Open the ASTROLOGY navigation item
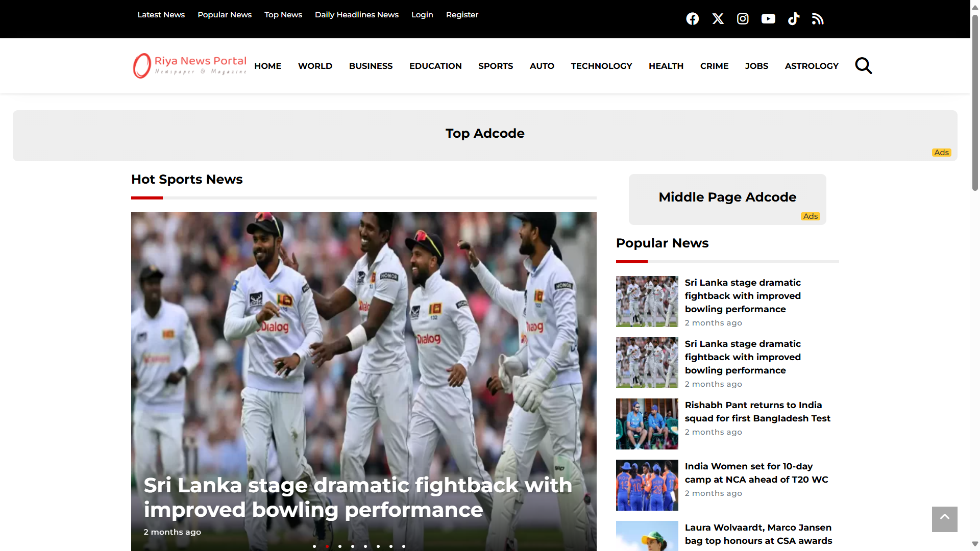Viewport: 980px width, 551px height. 811,66
